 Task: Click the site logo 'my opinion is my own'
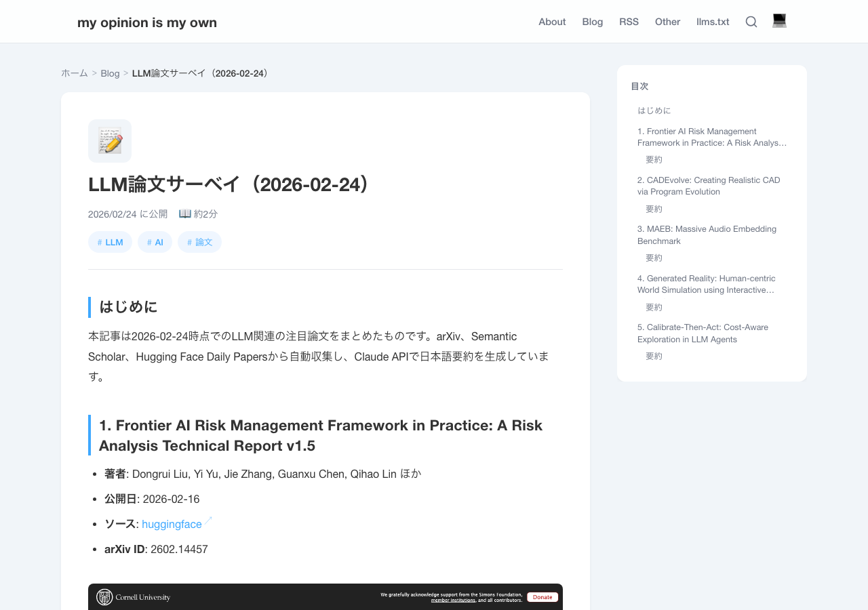click(x=146, y=22)
